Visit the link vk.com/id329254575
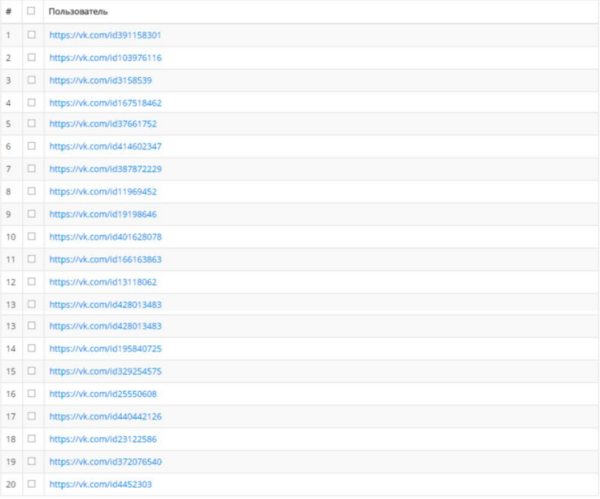This screenshot has width=600, height=499. click(x=105, y=371)
